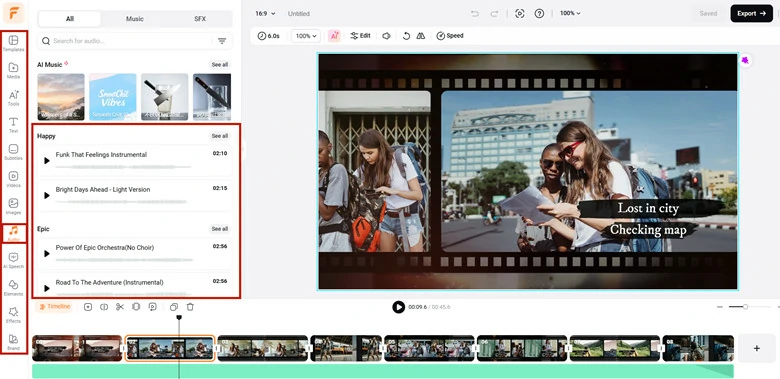Image resolution: width=780 pixels, height=379 pixels.
Task: Duplicate the clip with copy icon
Action: (174, 307)
